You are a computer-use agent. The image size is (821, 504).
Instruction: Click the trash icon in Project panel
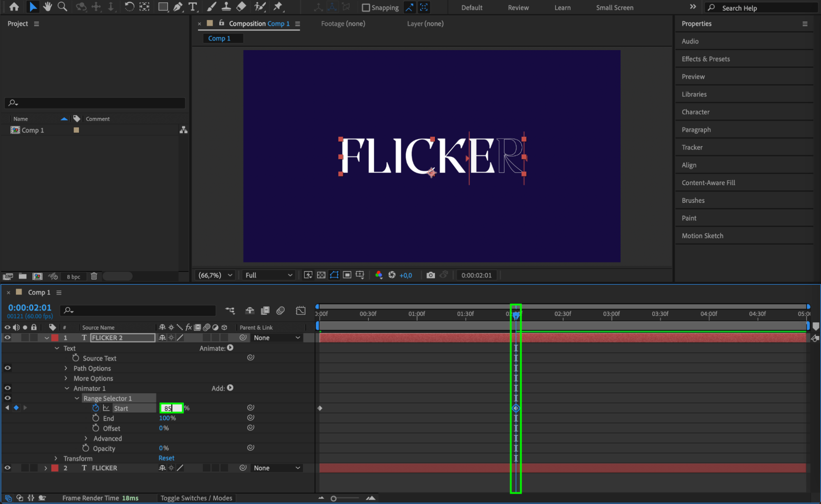94,276
